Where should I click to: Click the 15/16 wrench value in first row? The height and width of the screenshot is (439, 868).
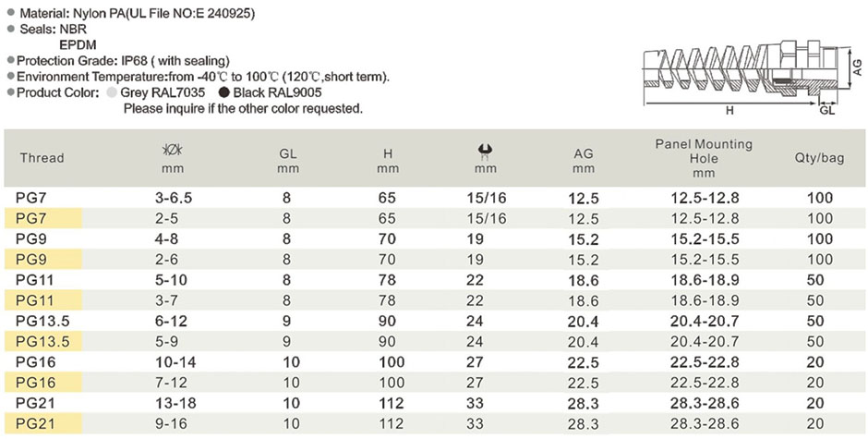pyautogui.click(x=486, y=198)
